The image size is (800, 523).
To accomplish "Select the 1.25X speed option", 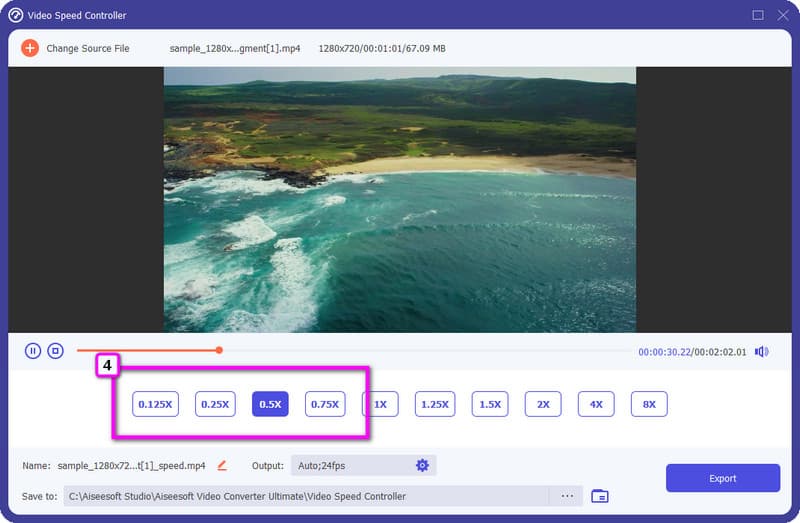I will tap(435, 404).
